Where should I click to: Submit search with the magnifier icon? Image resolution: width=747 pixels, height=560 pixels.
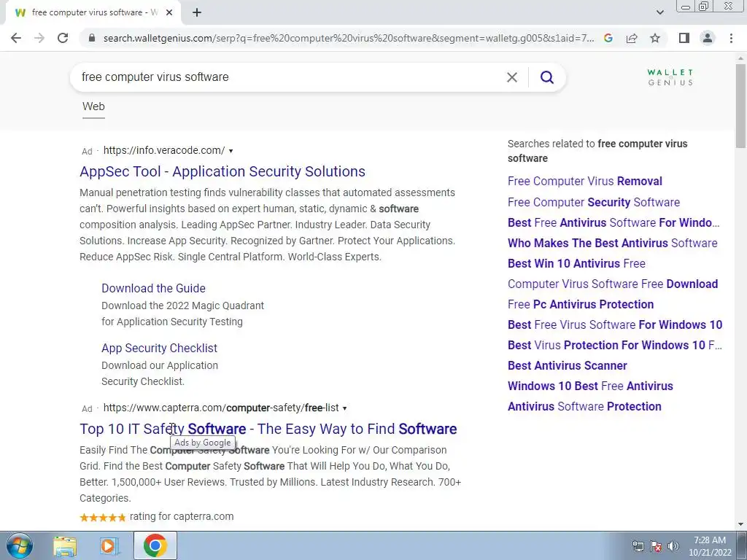click(547, 77)
